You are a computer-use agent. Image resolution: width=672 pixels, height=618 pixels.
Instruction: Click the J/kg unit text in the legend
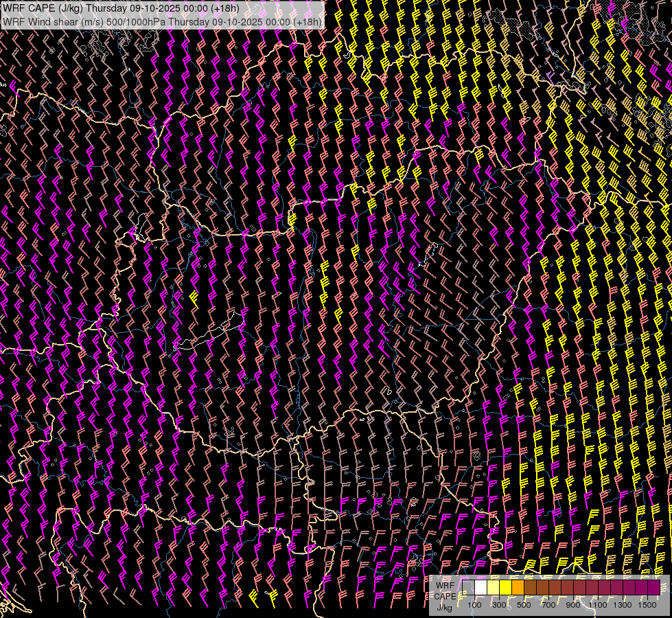(x=444, y=607)
